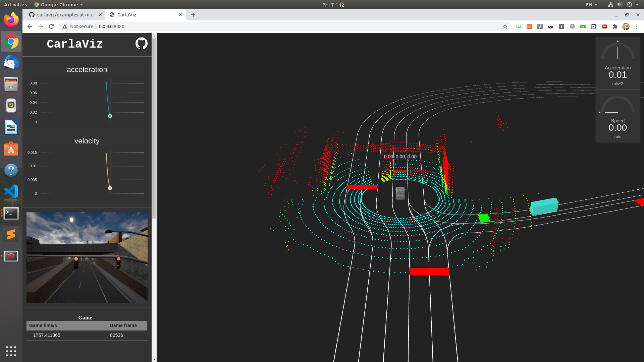The height and width of the screenshot is (362, 644).
Task: Launch Rhythmbox music player from dock
Action: 11,106
